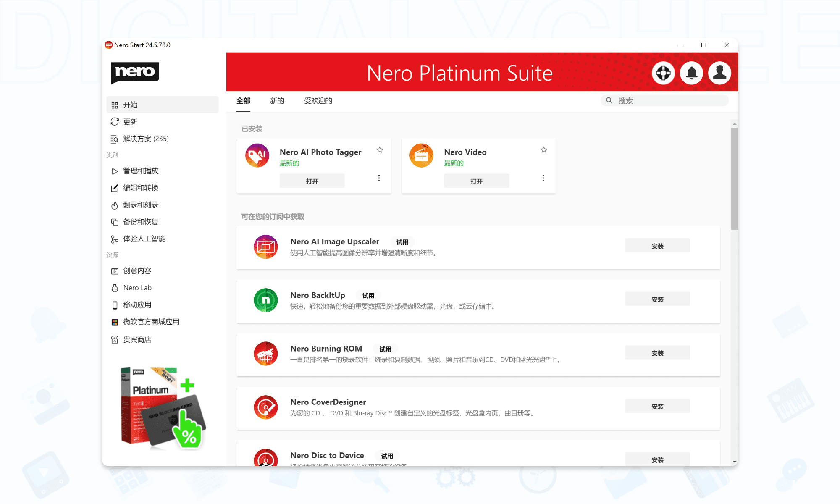Toggle the star on Nero Video

(543, 150)
